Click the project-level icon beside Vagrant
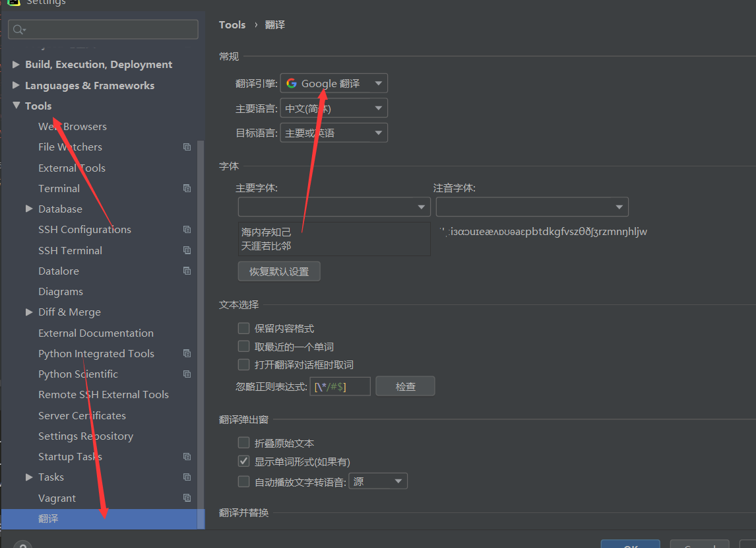 coord(187,498)
